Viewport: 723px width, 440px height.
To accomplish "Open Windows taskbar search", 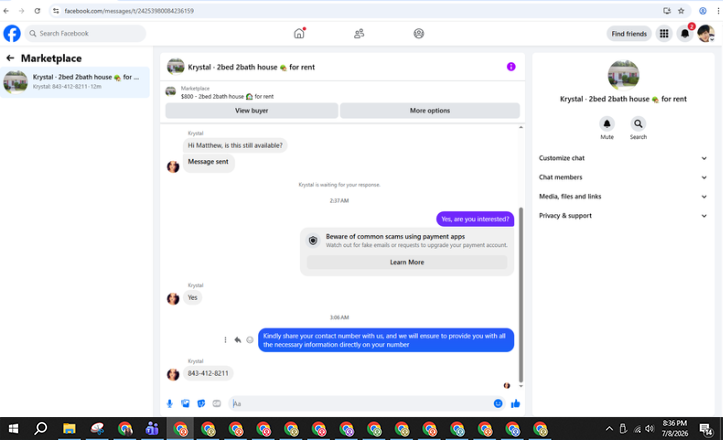I will coord(41,429).
